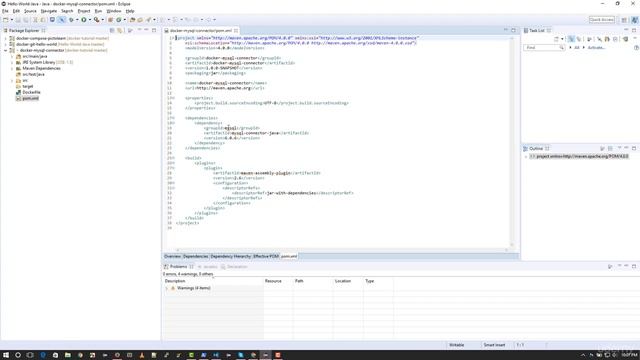
Task: Click the Problems view tab
Action: [178, 267]
